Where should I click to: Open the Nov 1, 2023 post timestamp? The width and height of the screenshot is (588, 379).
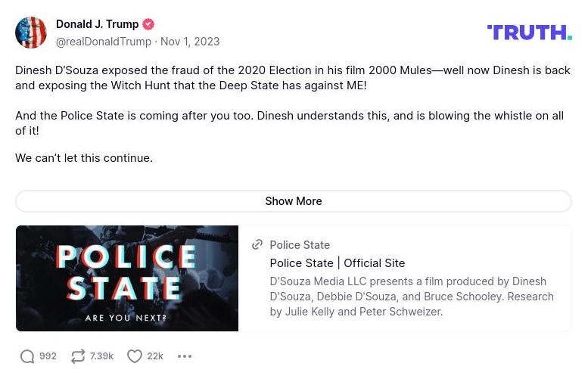click(x=190, y=42)
